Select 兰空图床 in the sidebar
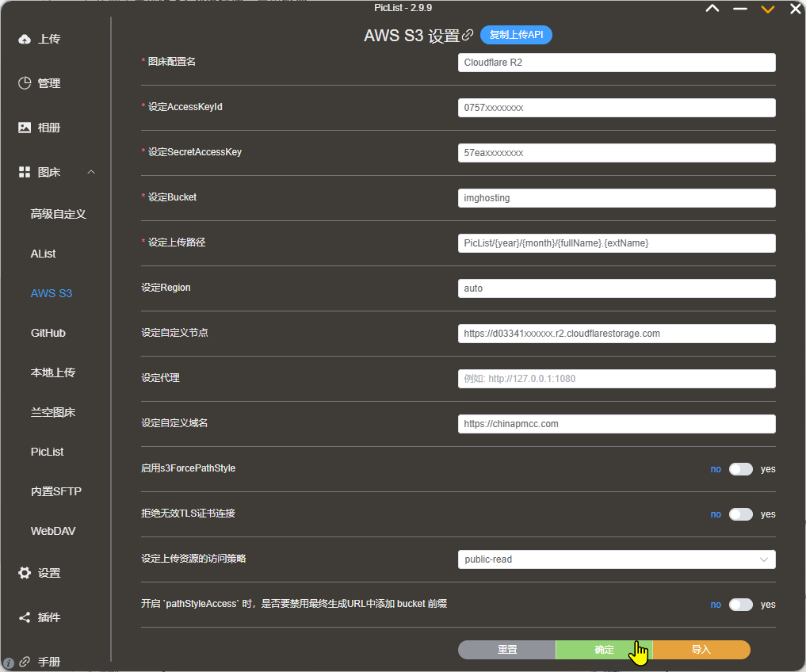The image size is (806, 672). [x=53, y=412]
